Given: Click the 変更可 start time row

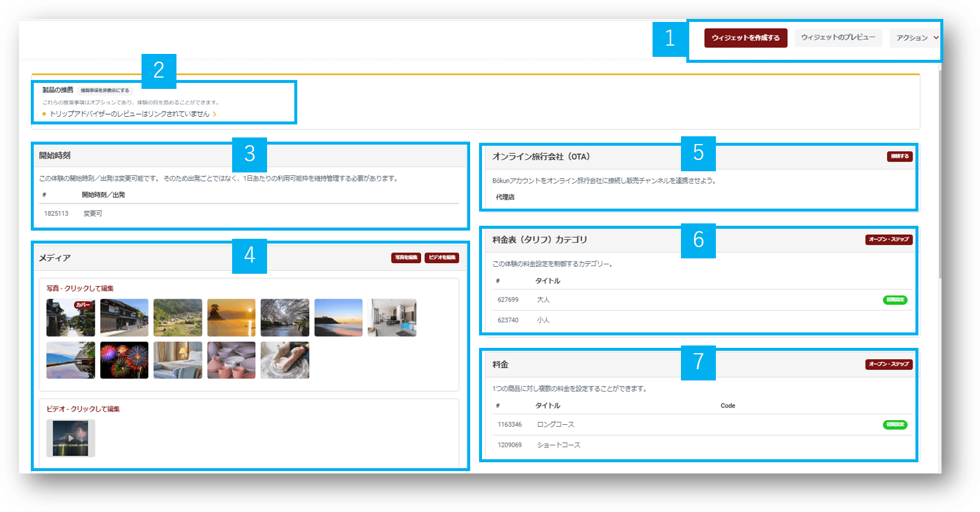Looking at the screenshot, I should 249,213.
